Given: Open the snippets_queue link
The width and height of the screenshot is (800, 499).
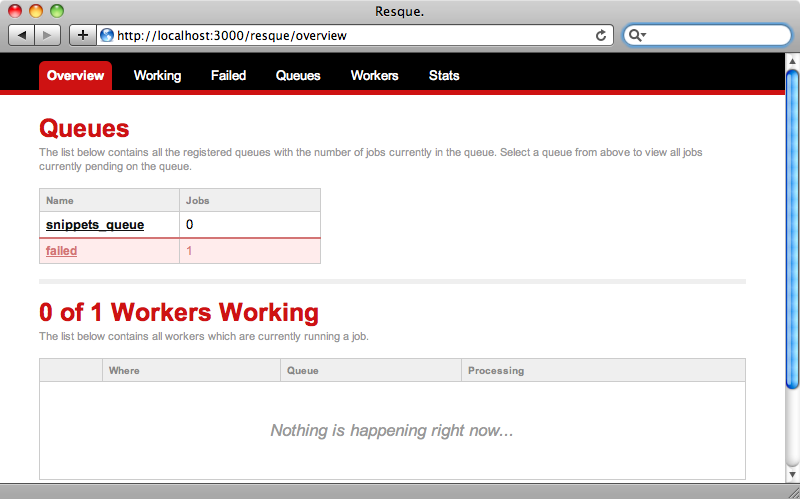Looking at the screenshot, I should pos(95,224).
